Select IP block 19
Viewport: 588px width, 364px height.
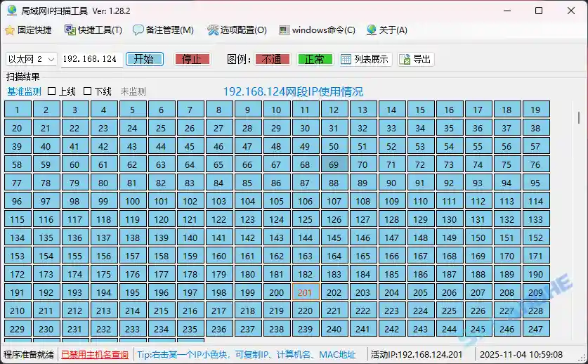tap(536, 110)
